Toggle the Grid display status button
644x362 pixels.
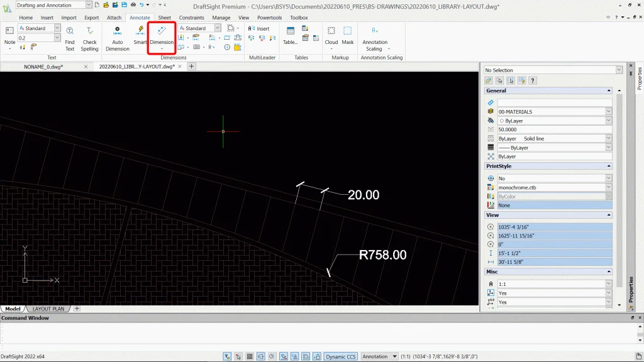point(250,356)
